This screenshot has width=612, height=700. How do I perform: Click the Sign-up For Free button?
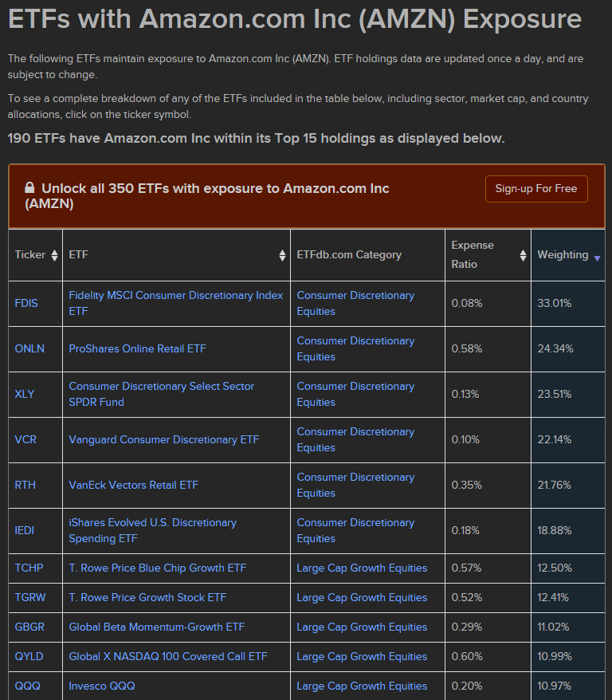536,189
